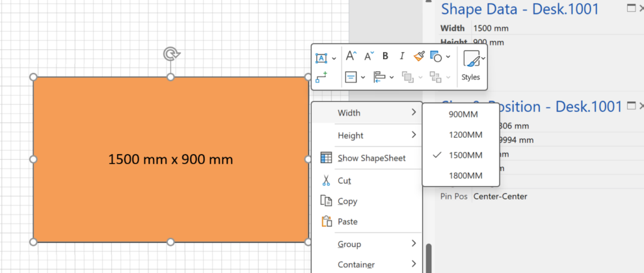Open the Group shapes dropdown arrow

click(448, 77)
